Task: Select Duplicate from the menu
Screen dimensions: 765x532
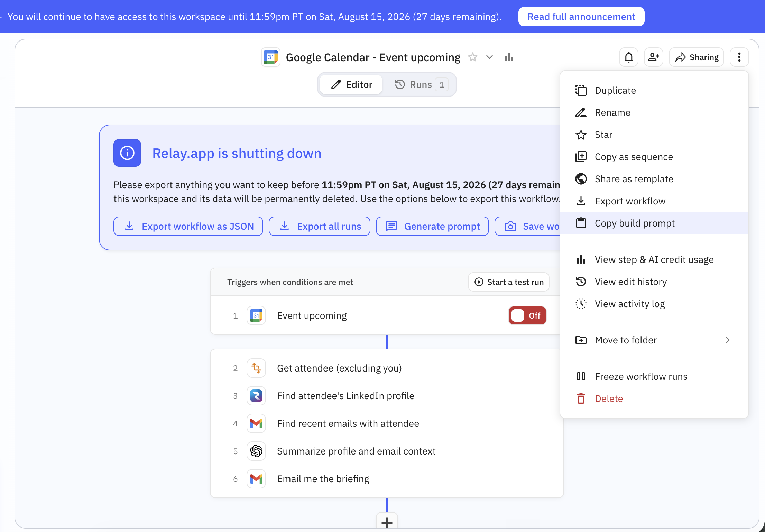Action: coord(654,90)
